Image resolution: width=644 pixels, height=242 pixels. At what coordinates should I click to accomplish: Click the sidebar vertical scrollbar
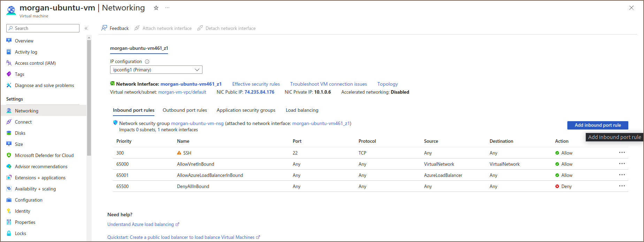click(x=89, y=97)
